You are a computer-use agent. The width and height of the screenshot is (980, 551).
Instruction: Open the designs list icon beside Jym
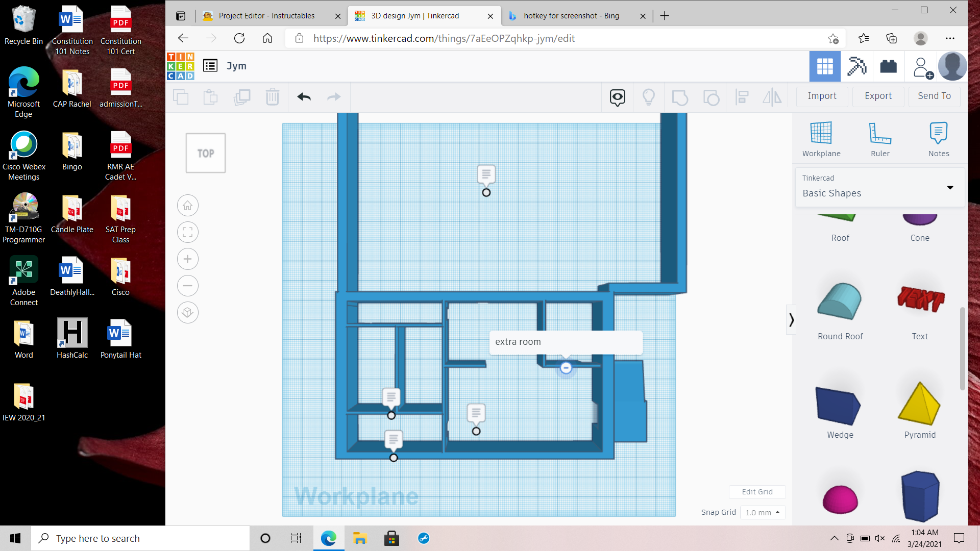click(210, 66)
